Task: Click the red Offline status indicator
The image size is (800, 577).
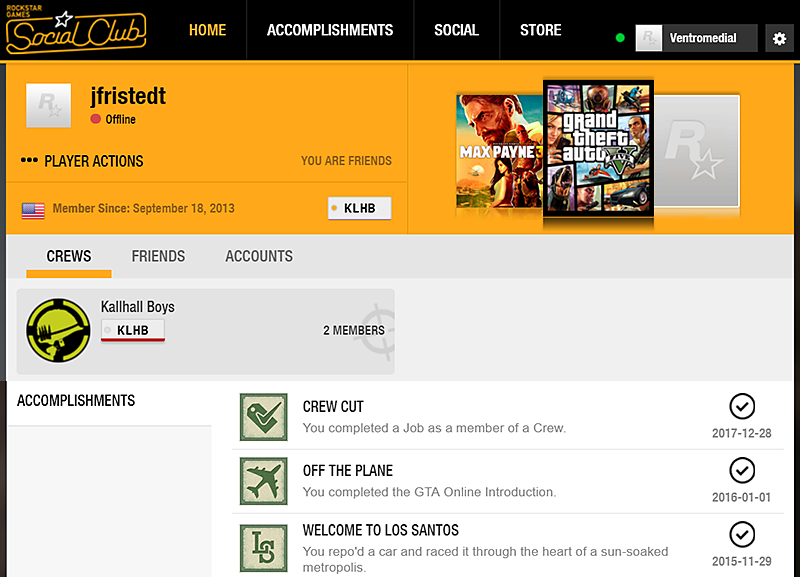Action: pos(95,119)
